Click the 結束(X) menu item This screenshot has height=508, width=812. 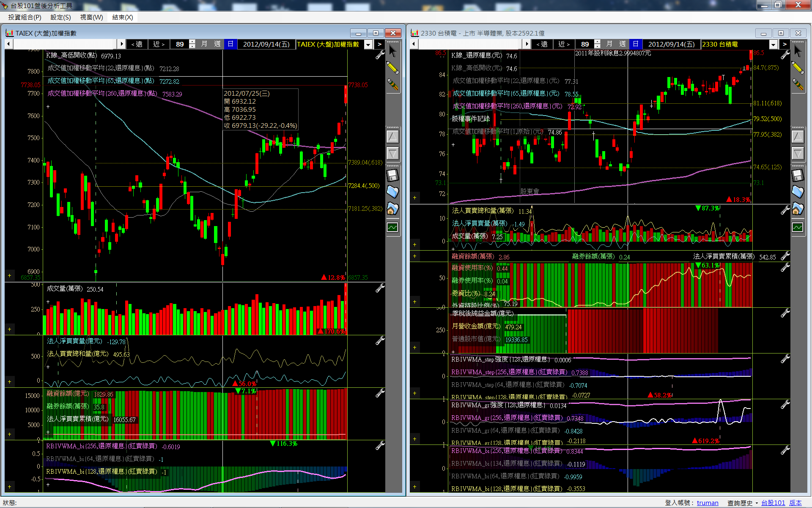coord(123,17)
